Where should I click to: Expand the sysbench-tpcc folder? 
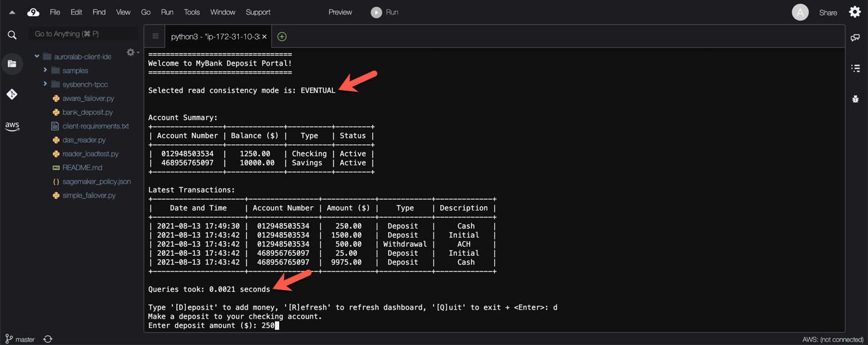coord(45,84)
